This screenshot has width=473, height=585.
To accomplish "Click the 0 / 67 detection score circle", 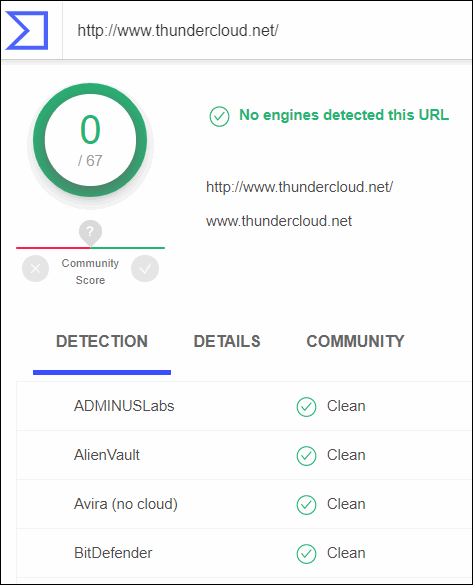I will click(x=90, y=140).
